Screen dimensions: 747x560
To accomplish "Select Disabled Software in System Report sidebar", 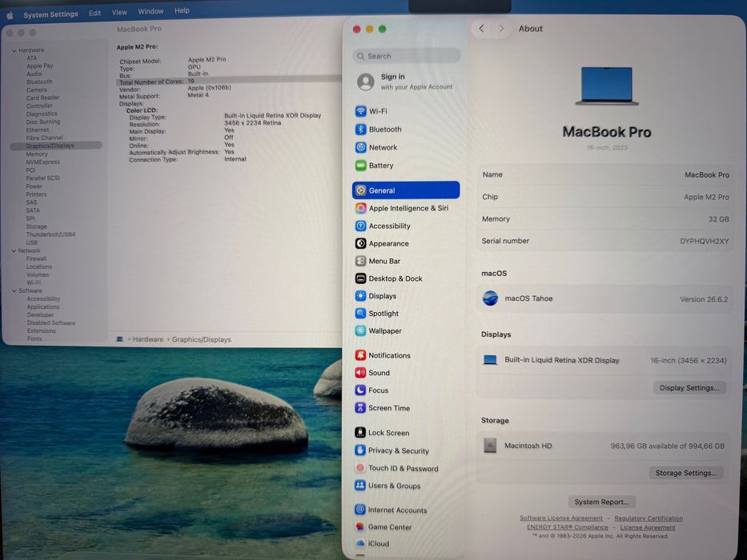I will coord(51,323).
